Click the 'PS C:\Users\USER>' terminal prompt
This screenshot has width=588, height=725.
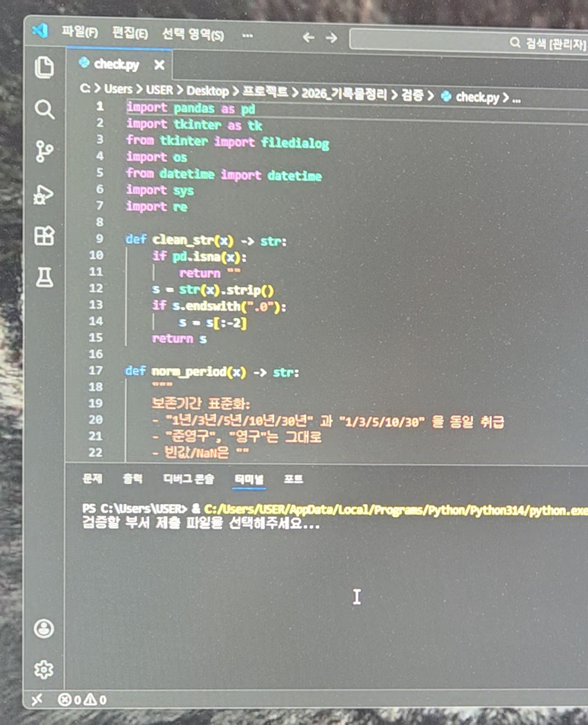134,509
